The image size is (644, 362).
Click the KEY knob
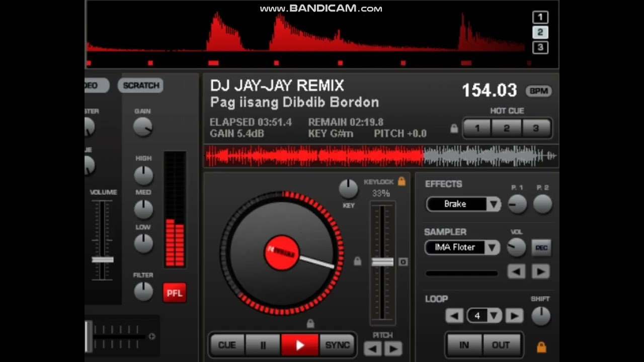[x=348, y=189]
